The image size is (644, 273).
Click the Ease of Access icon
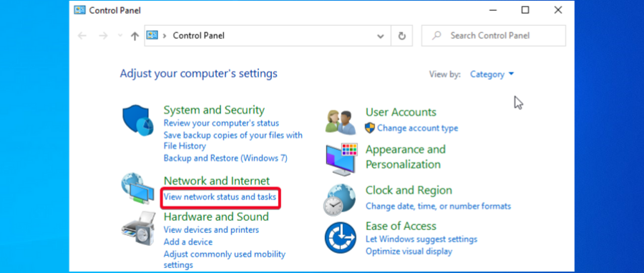[x=340, y=237]
